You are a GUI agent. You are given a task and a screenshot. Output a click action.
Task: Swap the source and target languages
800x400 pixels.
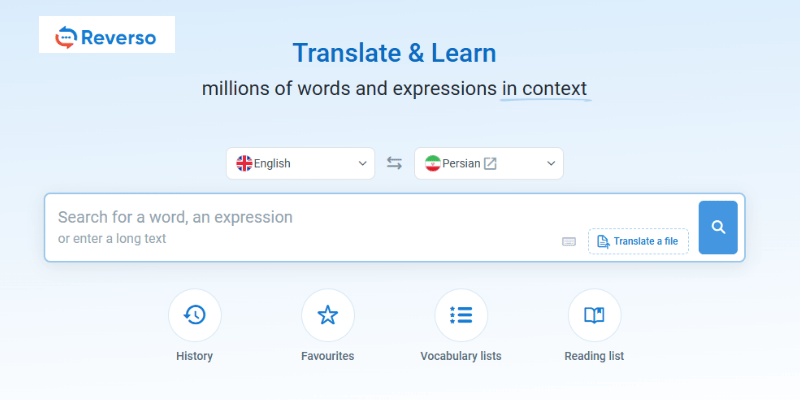394,163
